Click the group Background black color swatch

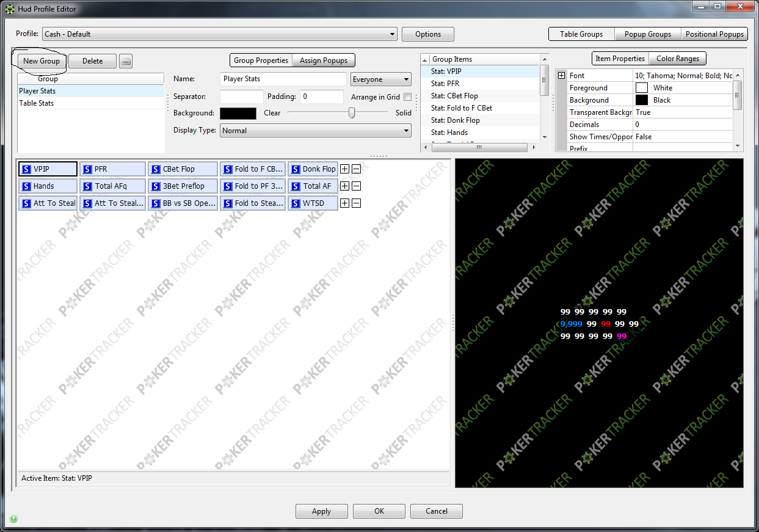coord(238,114)
